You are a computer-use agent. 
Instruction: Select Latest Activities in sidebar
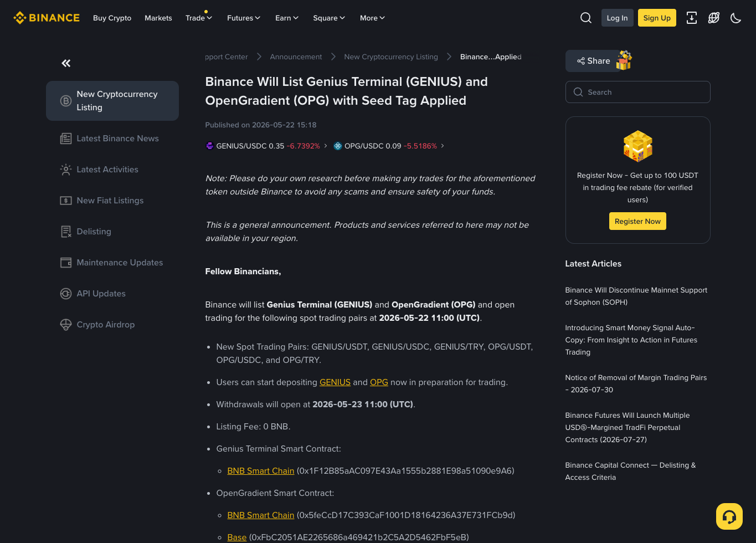click(x=112, y=170)
